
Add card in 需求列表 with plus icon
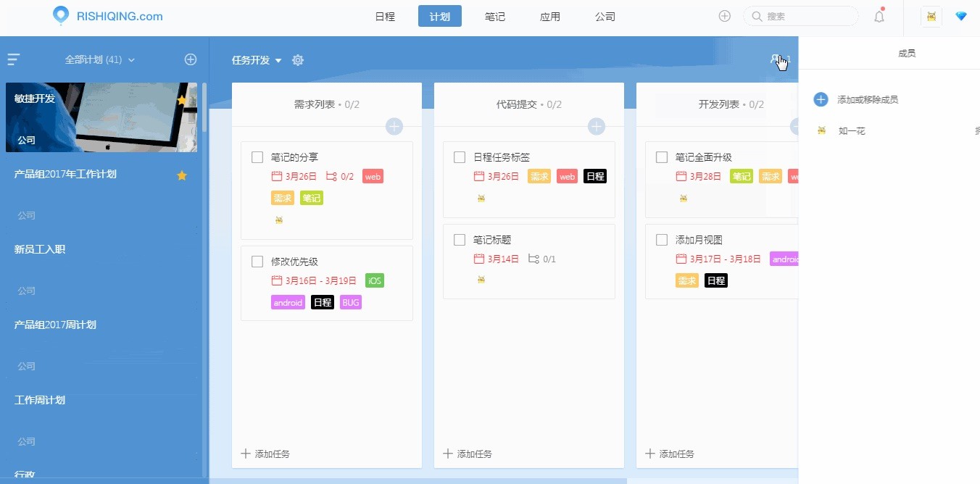pos(394,127)
